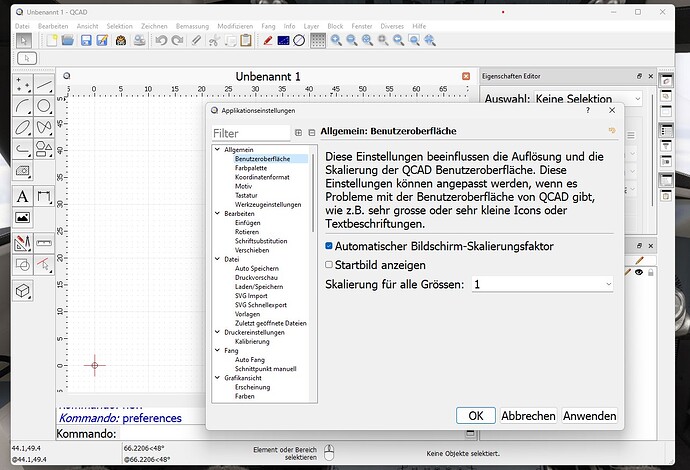The width and height of the screenshot is (690, 470).
Task: Toggle draft mode circle icon
Action: tap(299, 40)
